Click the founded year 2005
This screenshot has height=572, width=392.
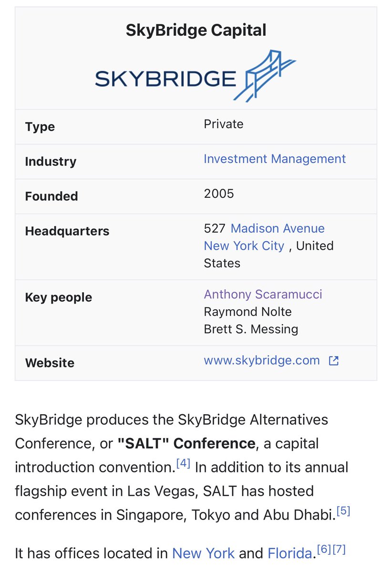[219, 194]
